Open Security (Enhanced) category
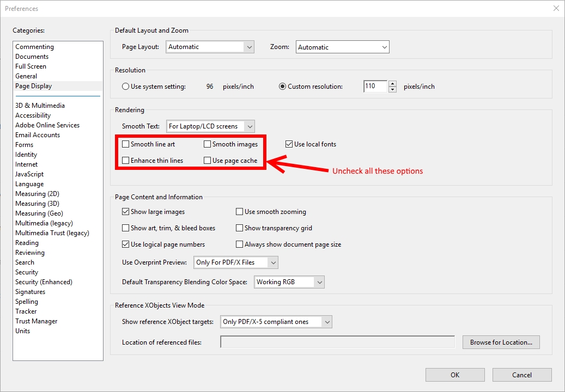Image resolution: width=565 pixels, height=392 pixels. point(44,282)
